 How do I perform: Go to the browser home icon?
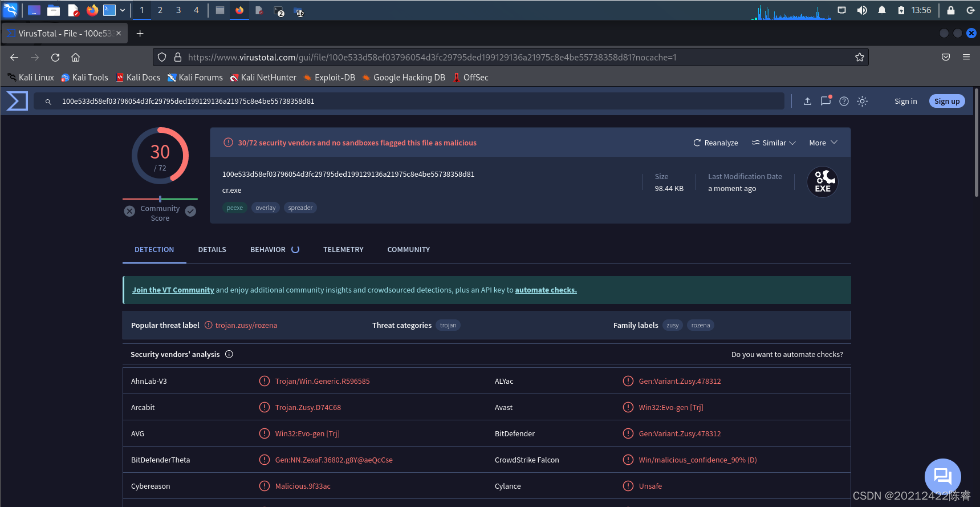(75, 57)
